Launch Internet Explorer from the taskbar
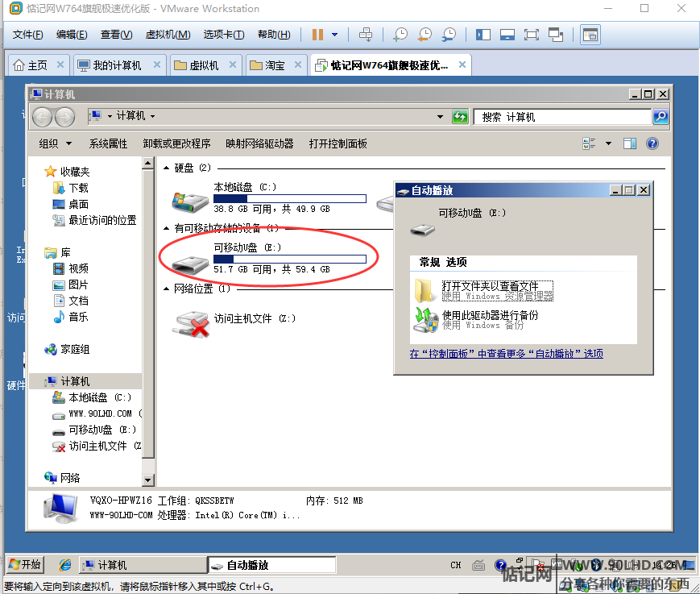 pos(65,565)
